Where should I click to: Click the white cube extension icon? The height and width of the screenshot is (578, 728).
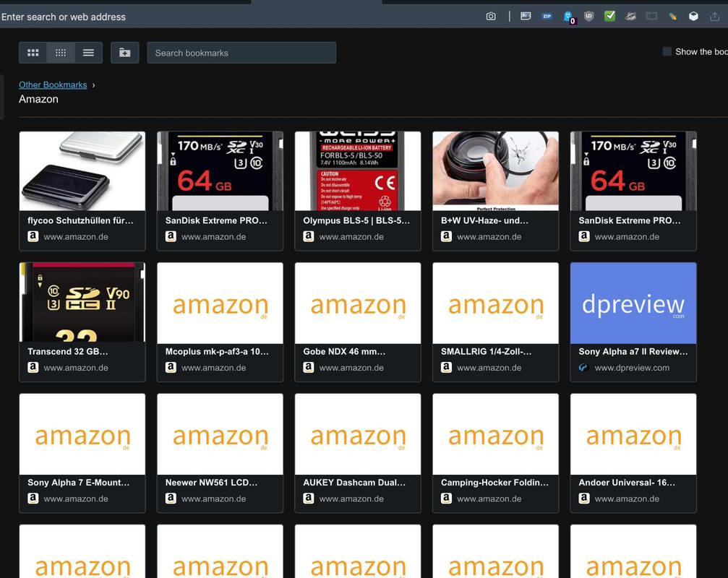(693, 17)
